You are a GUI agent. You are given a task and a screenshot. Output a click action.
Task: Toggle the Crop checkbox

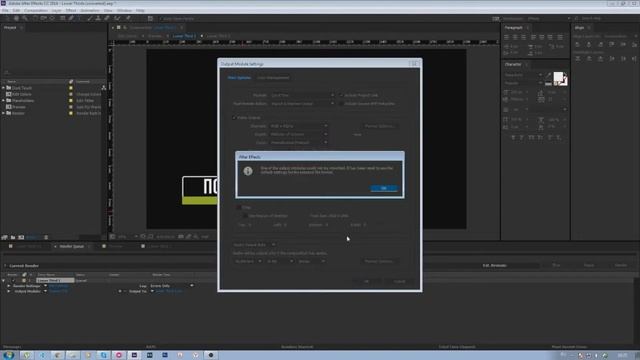click(239, 207)
